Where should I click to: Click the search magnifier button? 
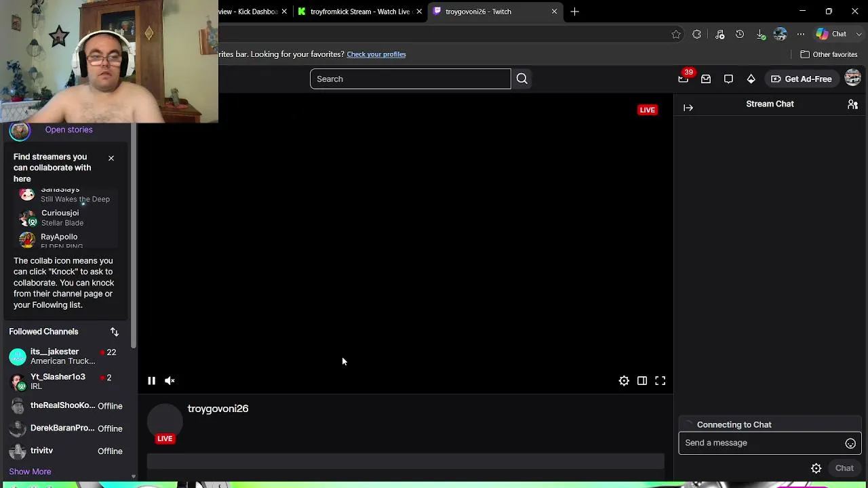pos(522,79)
